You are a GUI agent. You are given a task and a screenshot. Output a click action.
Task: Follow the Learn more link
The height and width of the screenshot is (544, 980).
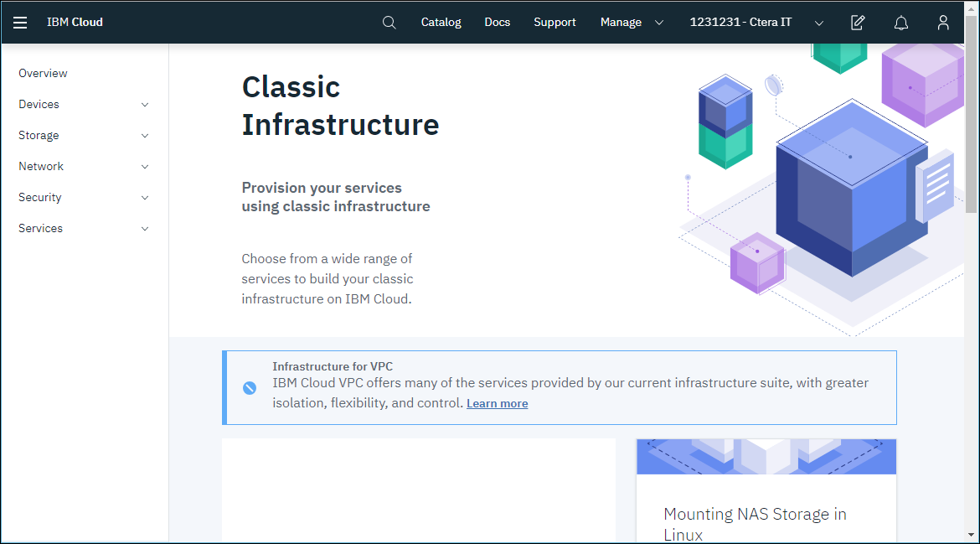(x=497, y=403)
